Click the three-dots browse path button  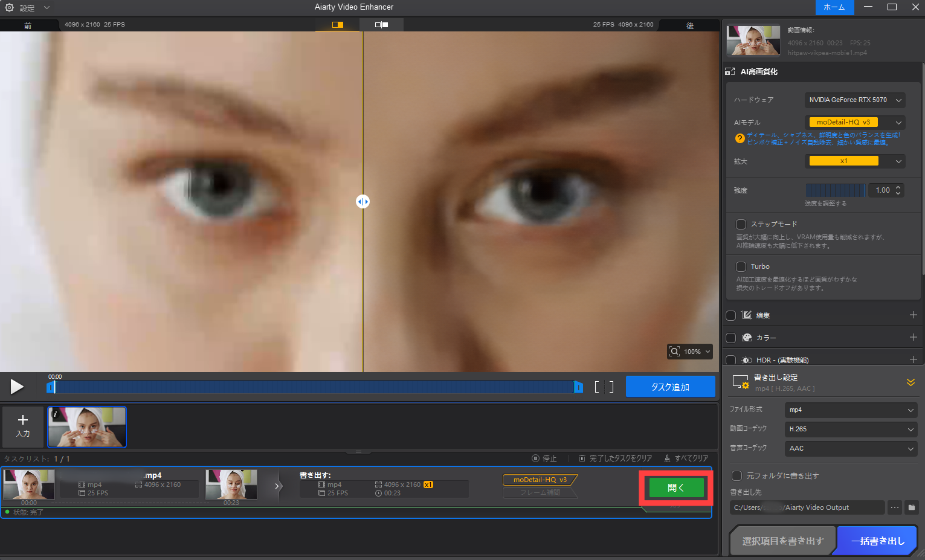point(894,507)
